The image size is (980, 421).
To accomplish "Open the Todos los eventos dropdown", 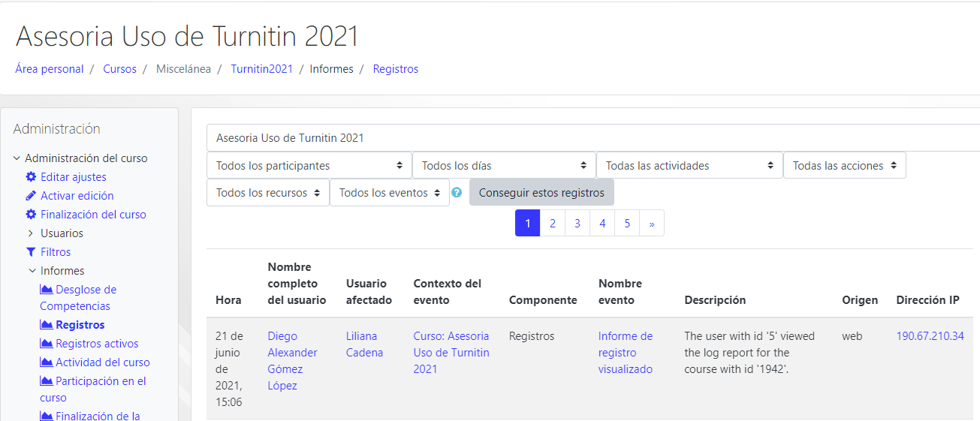I will pos(390,193).
